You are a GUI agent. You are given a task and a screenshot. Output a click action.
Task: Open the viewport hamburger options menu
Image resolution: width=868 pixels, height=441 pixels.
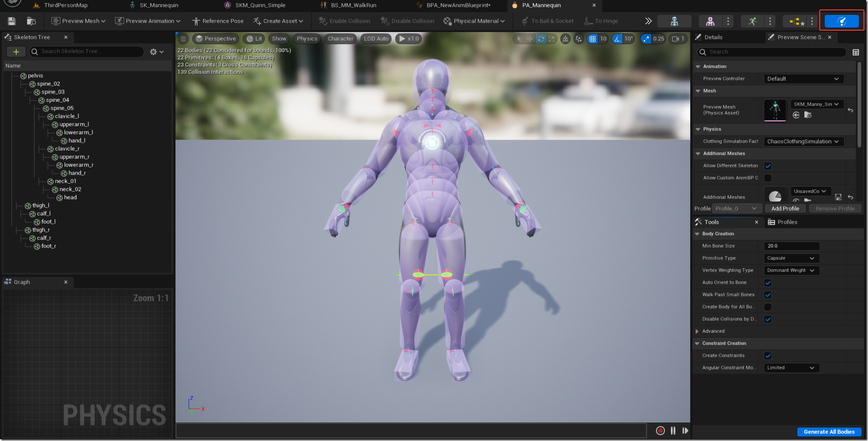click(184, 39)
